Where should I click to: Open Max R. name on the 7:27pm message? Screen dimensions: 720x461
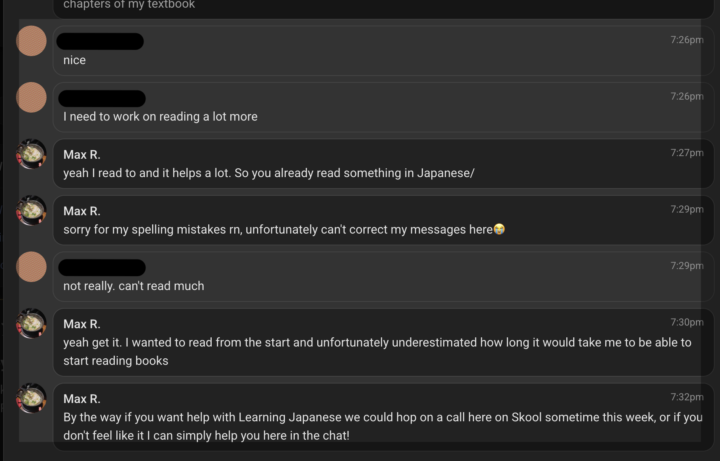point(82,154)
